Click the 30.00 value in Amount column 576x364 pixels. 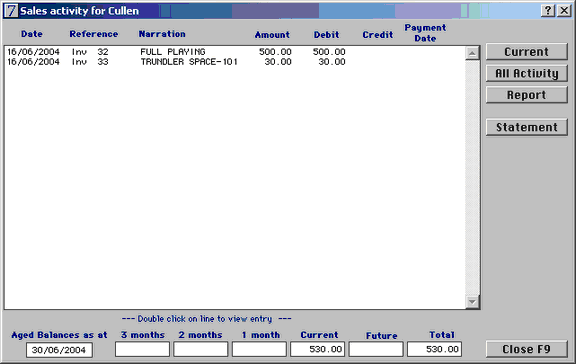pos(278,62)
